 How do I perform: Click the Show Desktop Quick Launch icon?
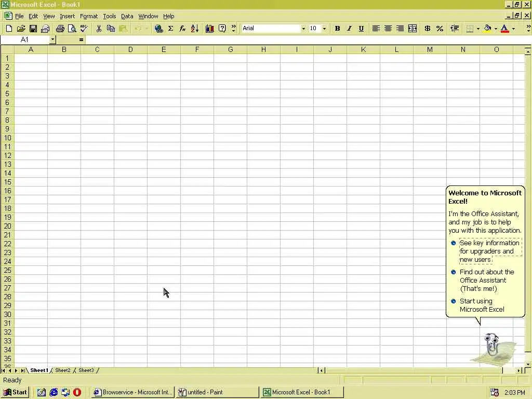42,392
